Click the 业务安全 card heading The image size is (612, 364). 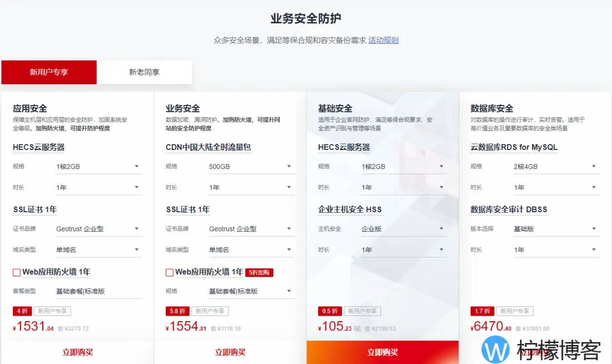click(x=183, y=109)
